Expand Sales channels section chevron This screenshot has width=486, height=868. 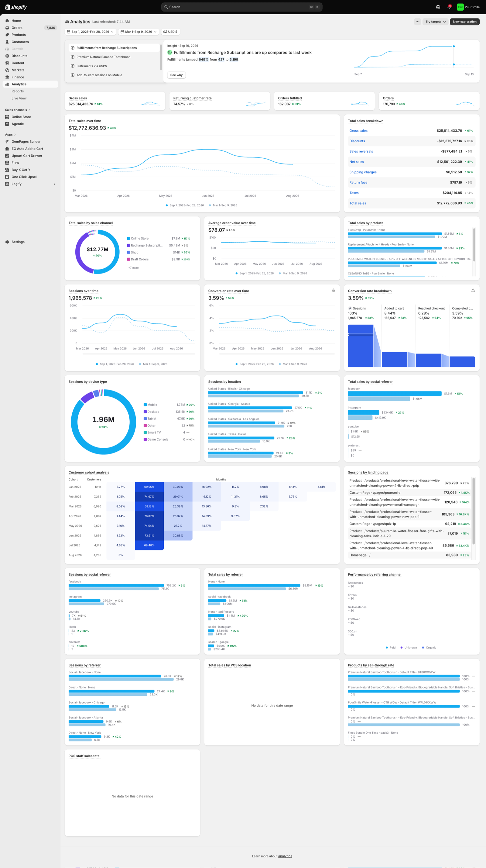(x=29, y=110)
